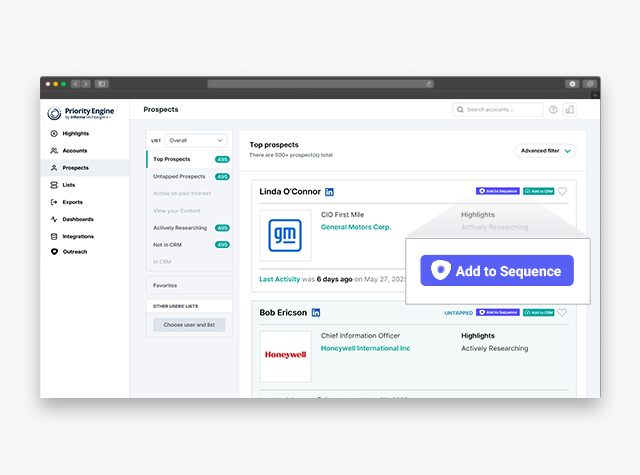Select the Untapped Prospects list
This screenshot has height=475, width=640.
[x=189, y=176]
